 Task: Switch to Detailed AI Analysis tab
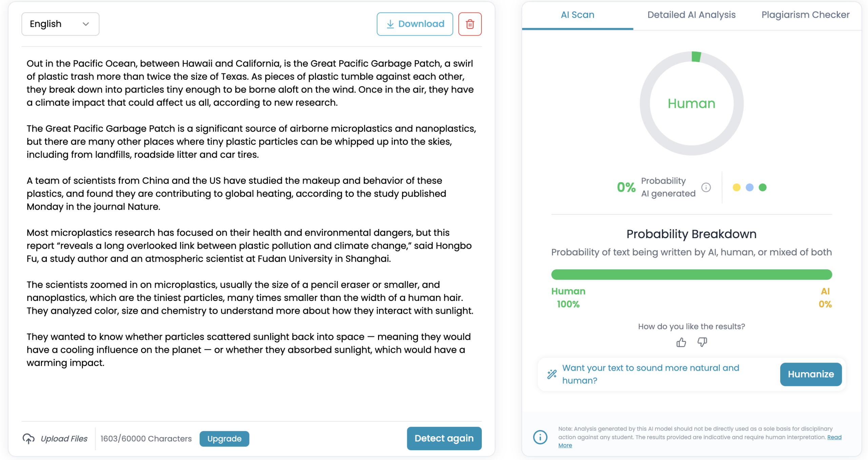point(691,15)
